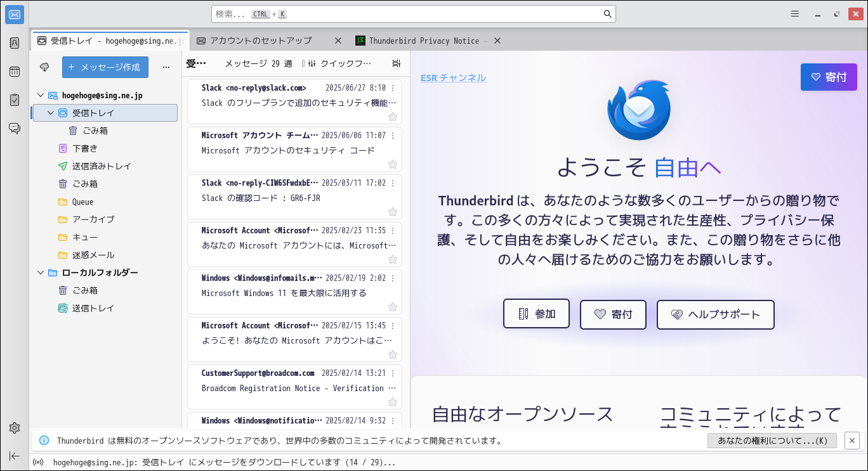Collapse the 受信トレイ folder chevron
868x471 pixels.
[51, 113]
